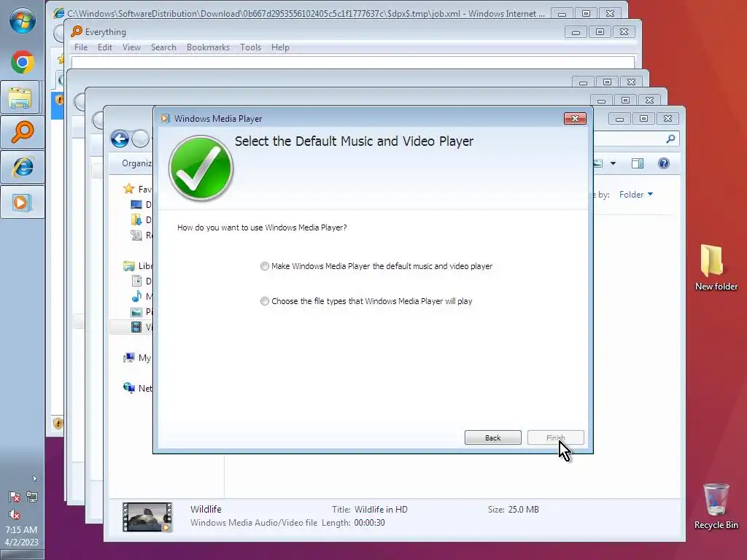747x560 pixels.
Task: Open network status tray icon
Action: 32,497
